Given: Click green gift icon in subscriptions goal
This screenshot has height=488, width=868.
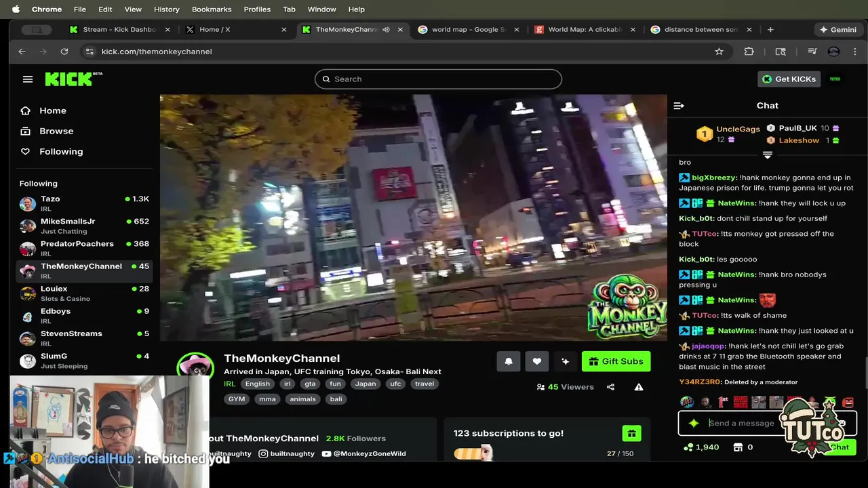Looking at the screenshot, I should (x=631, y=434).
